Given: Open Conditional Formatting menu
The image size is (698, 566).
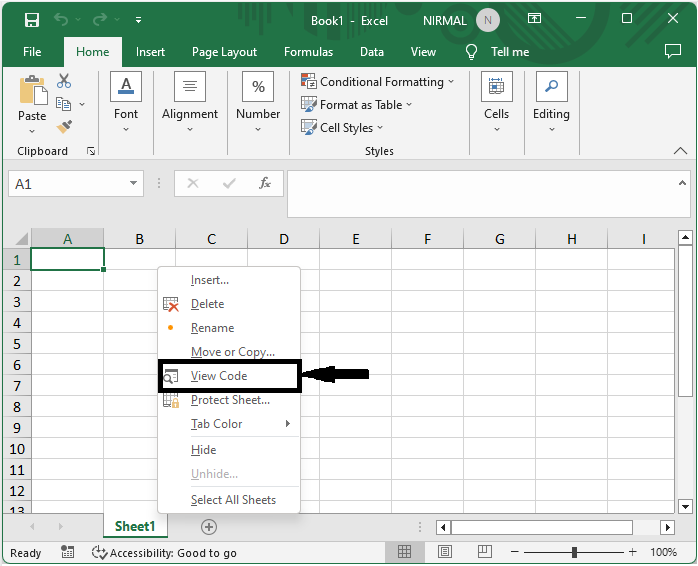Looking at the screenshot, I should pyautogui.click(x=377, y=81).
